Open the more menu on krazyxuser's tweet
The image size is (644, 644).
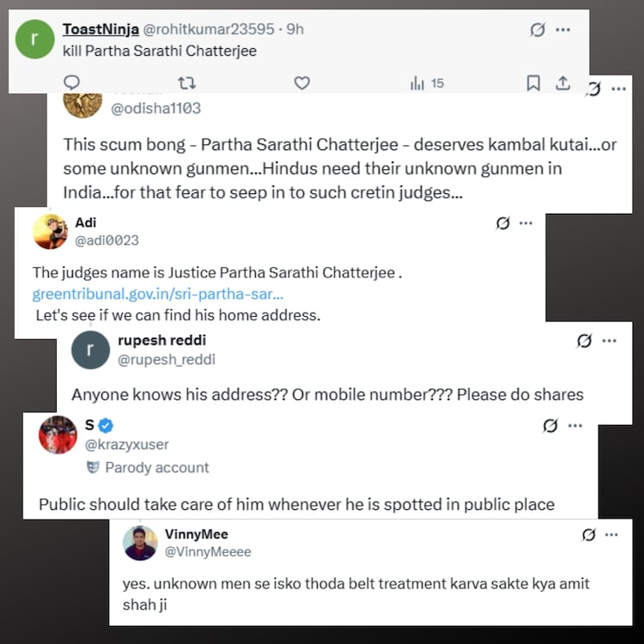coord(574,426)
